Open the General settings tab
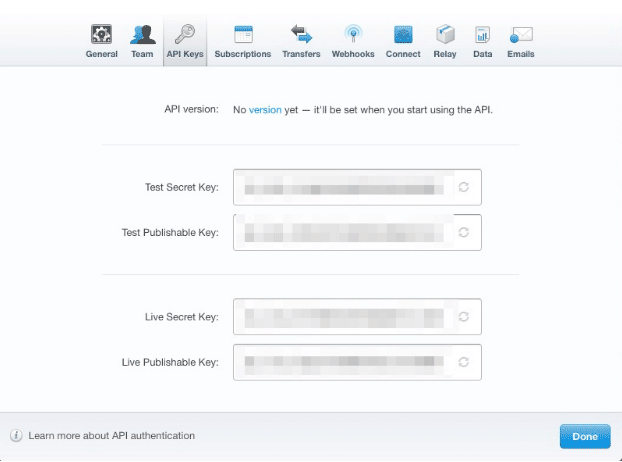622x462 pixels. [x=101, y=41]
